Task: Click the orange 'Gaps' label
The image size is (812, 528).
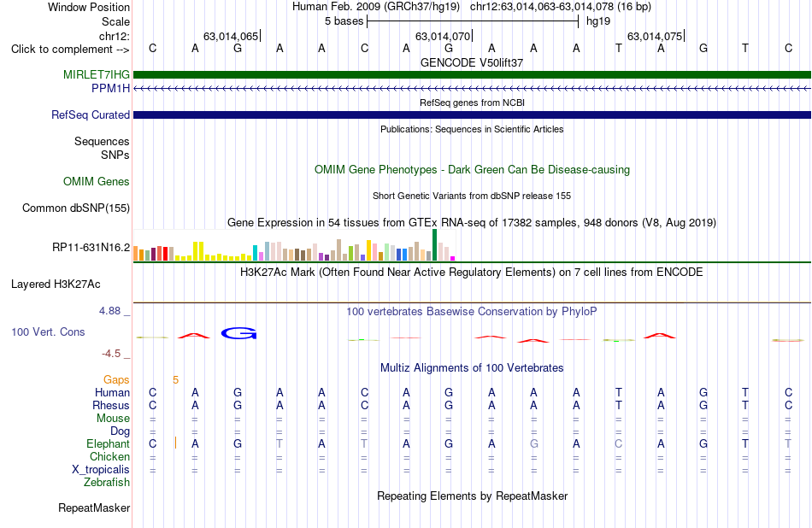Action: (x=116, y=380)
